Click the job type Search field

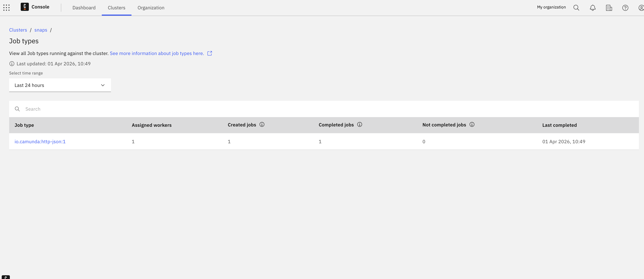[325, 109]
